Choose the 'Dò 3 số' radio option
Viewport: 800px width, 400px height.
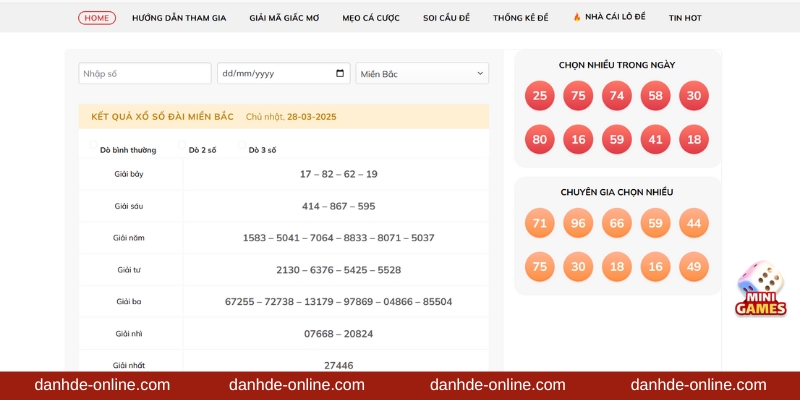coord(242,149)
